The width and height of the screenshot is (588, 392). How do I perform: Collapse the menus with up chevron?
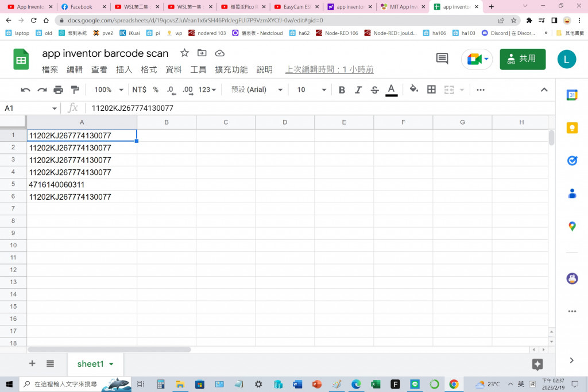544,90
